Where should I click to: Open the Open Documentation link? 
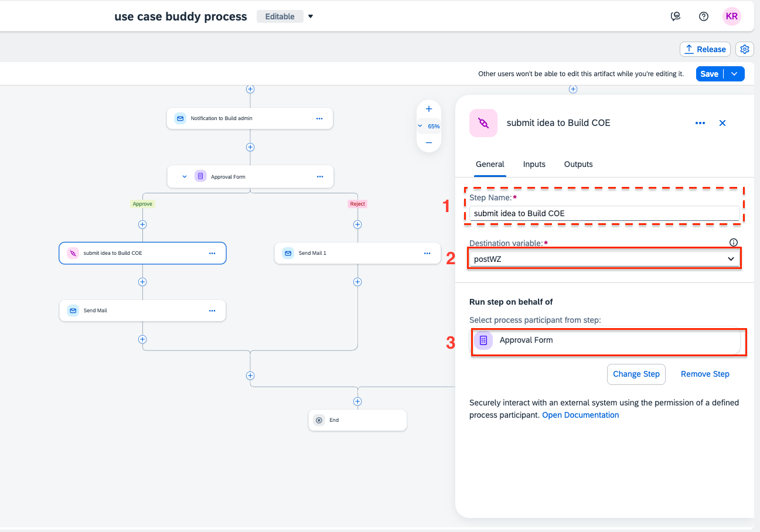point(580,415)
